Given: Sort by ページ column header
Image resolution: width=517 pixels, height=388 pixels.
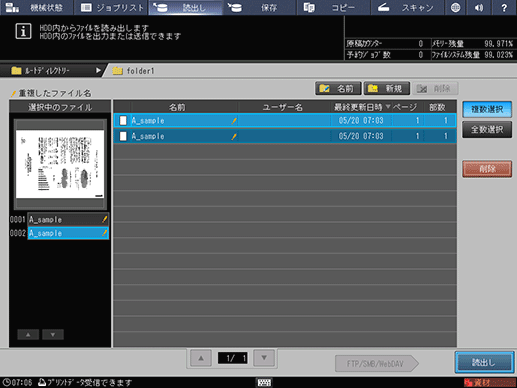Looking at the screenshot, I should pyautogui.click(x=405, y=107).
